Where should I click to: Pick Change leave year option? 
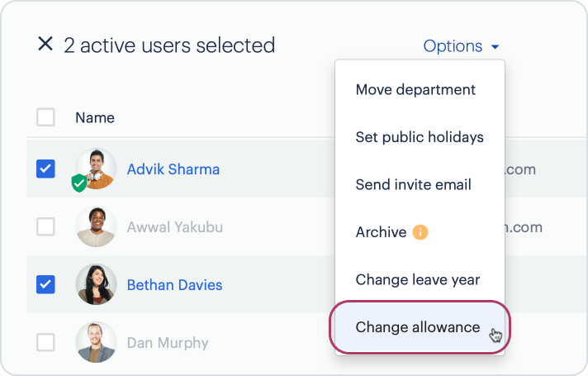click(x=420, y=279)
